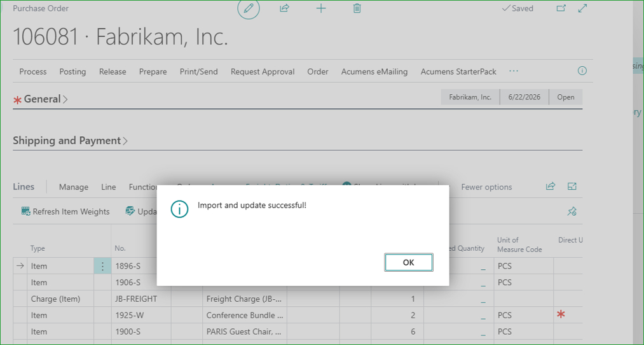Viewport: 644px width, 345px height.
Task: Expand page with the diagonal arrows icon
Action: click(x=582, y=8)
